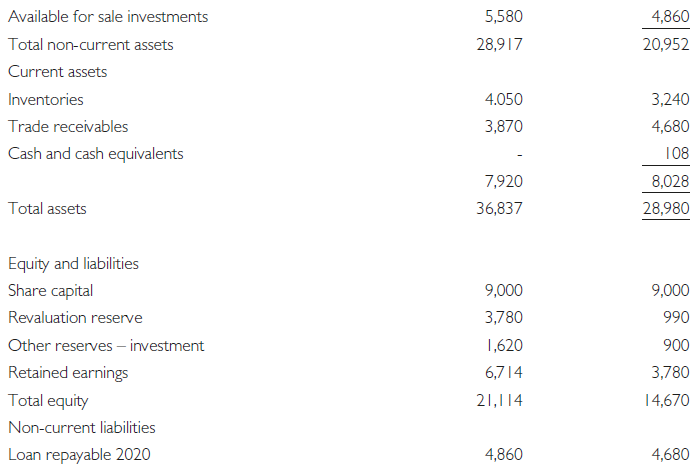Viewport: 697px width, 469px height.
Task: Click the total assets value 36,837
Action: click(x=502, y=209)
